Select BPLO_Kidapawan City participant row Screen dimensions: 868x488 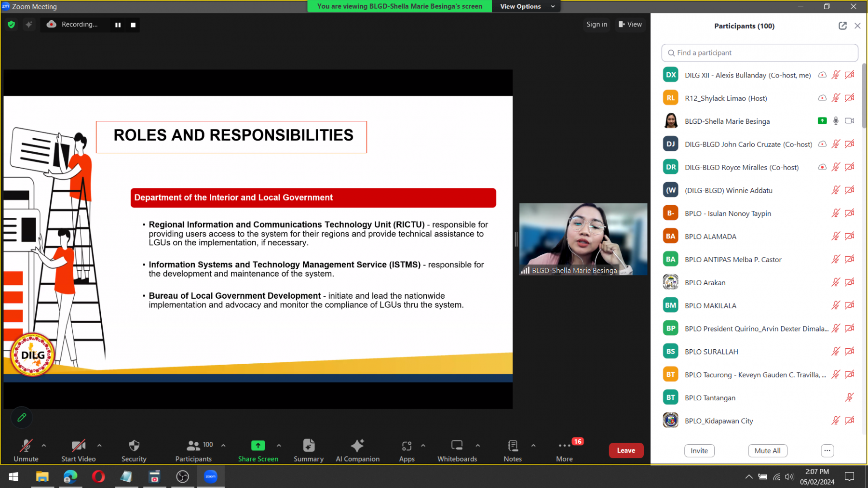coord(760,421)
